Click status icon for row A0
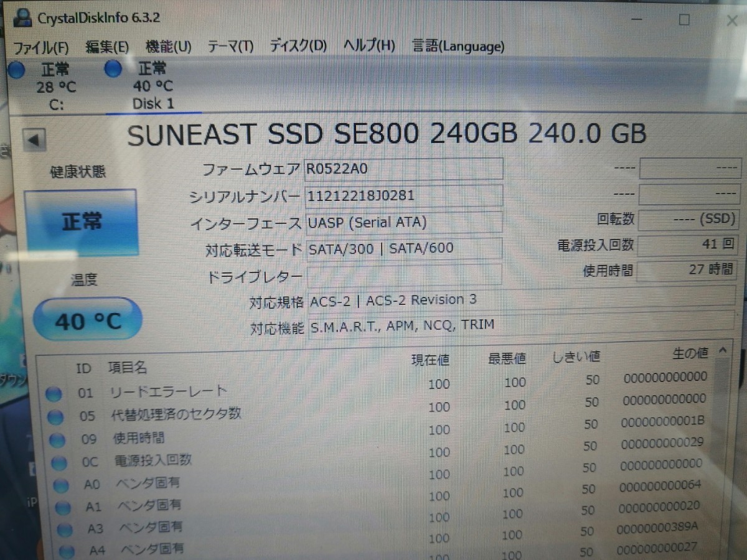This screenshot has height=560, width=747. (x=61, y=485)
